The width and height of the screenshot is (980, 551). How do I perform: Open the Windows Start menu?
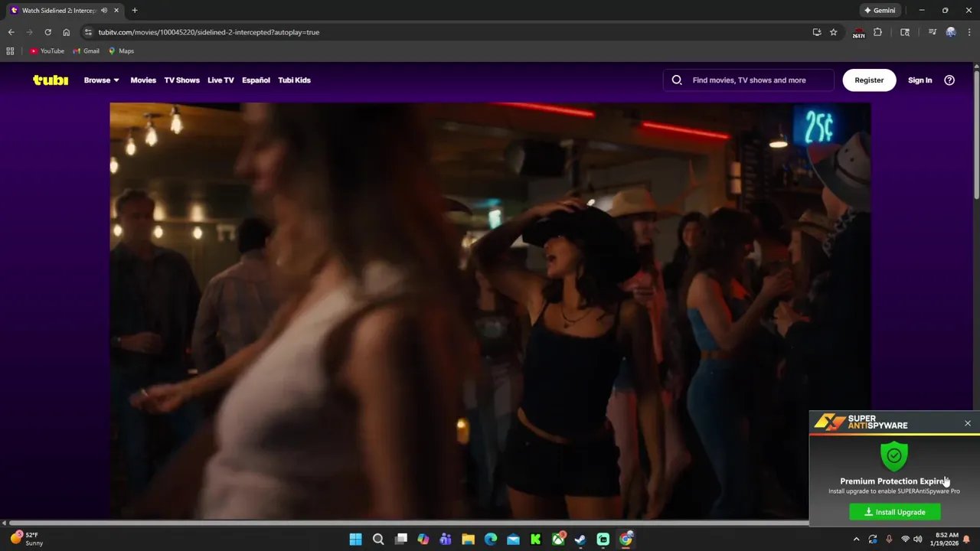(356, 540)
